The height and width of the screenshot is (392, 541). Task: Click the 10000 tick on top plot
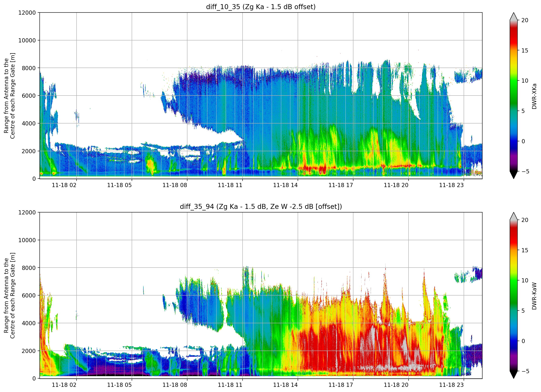tap(27, 40)
